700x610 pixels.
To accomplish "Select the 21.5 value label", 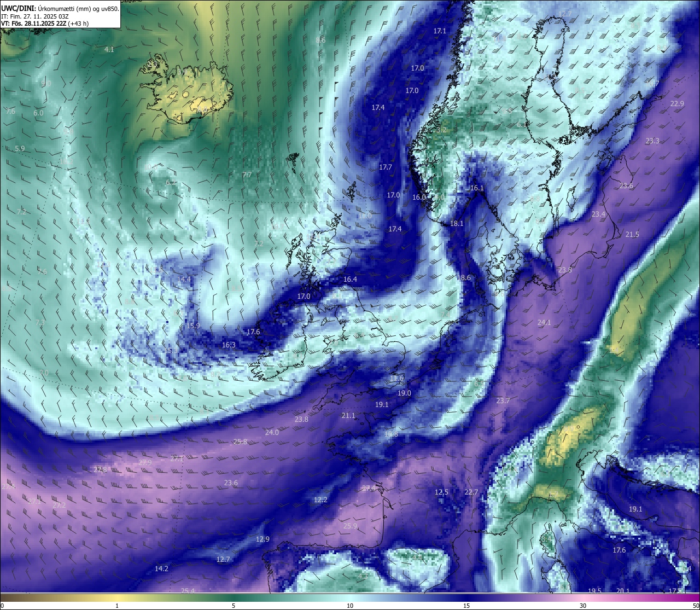I will pos(632,235).
